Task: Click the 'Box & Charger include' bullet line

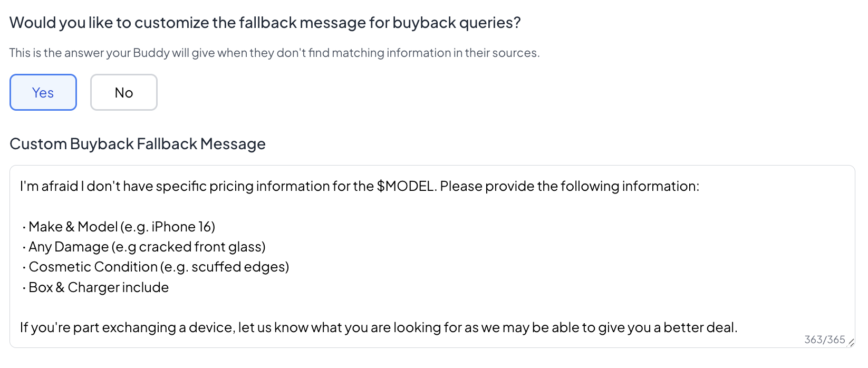Action: [x=95, y=287]
